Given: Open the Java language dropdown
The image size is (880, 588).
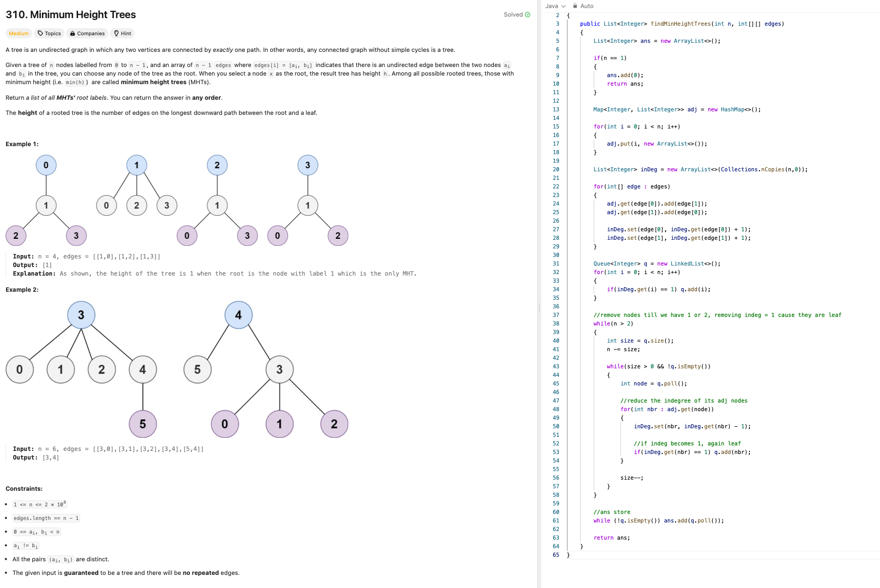Looking at the screenshot, I should (x=555, y=6).
